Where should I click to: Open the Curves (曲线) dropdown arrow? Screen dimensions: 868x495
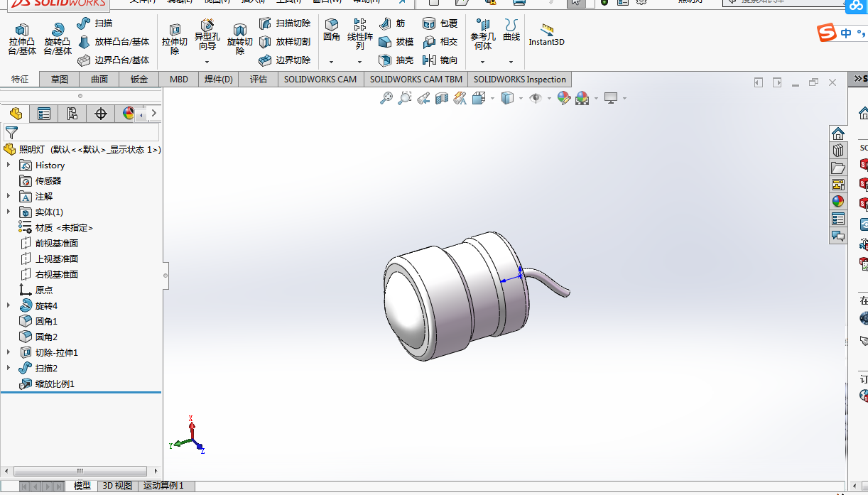pyautogui.click(x=511, y=62)
